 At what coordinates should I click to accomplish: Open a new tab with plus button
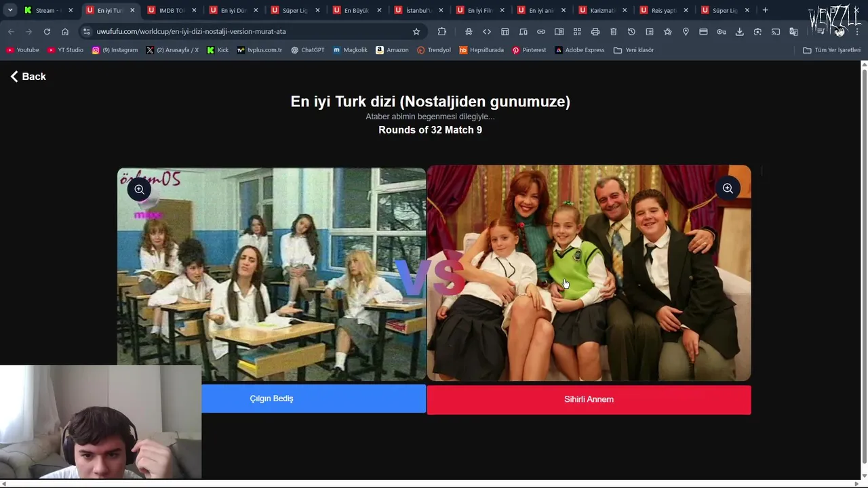point(765,10)
